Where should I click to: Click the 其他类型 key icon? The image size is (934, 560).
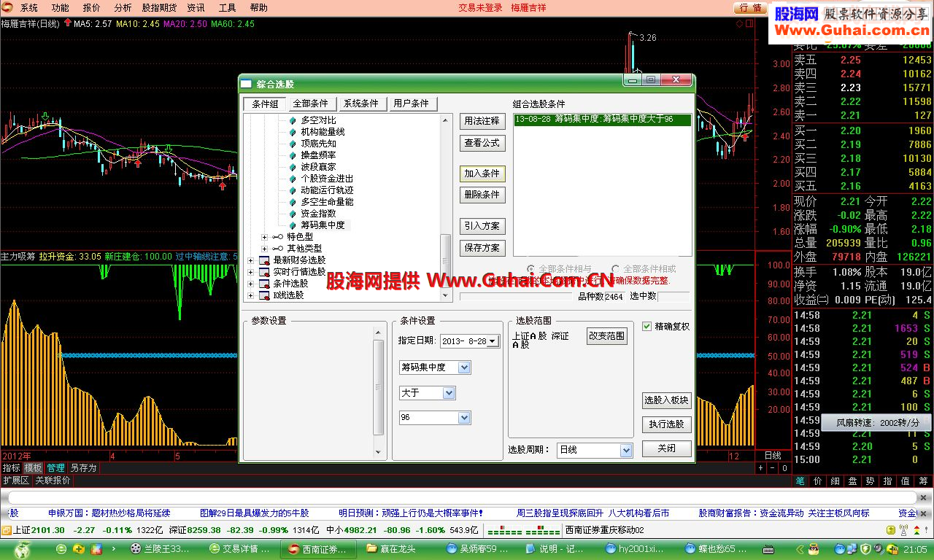coord(277,249)
